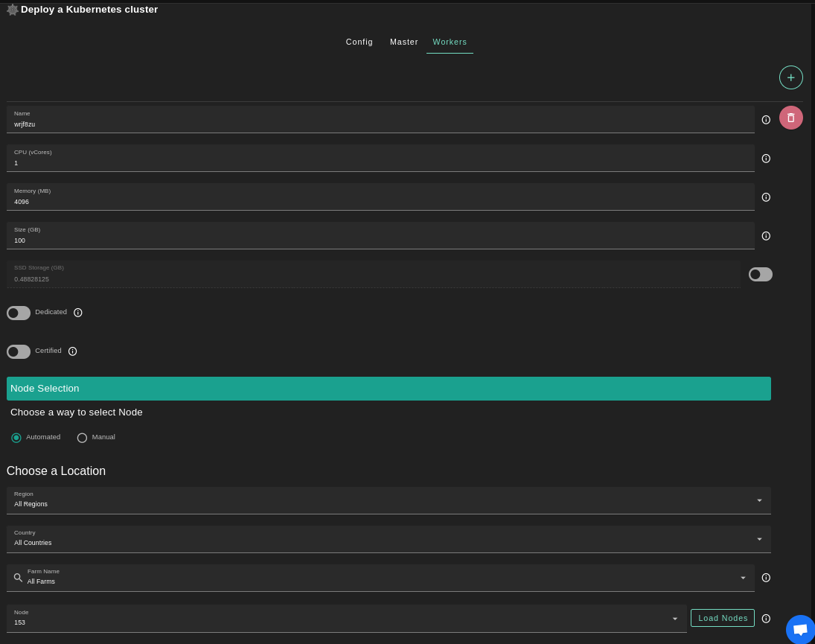Click info icon next to CPU field
The image size is (815, 644).
[x=766, y=159]
